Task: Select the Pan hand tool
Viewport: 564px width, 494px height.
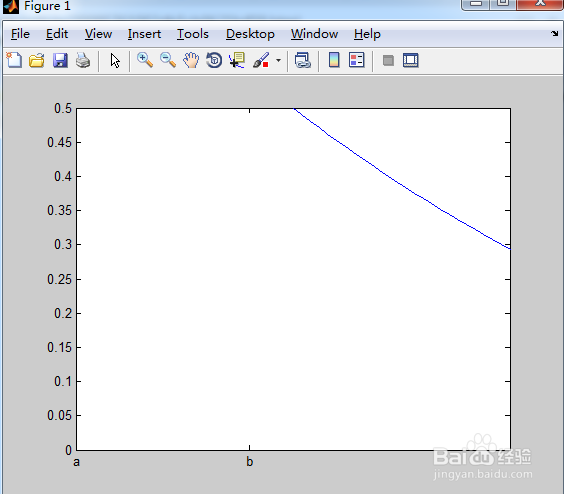Action: click(x=191, y=60)
